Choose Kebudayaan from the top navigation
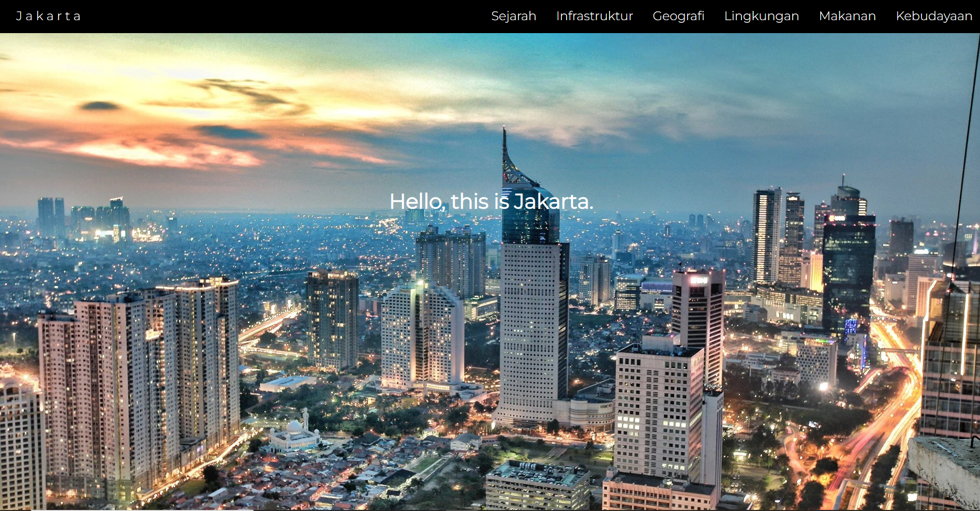The width and height of the screenshot is (980, 511). (x=933, y=16)
